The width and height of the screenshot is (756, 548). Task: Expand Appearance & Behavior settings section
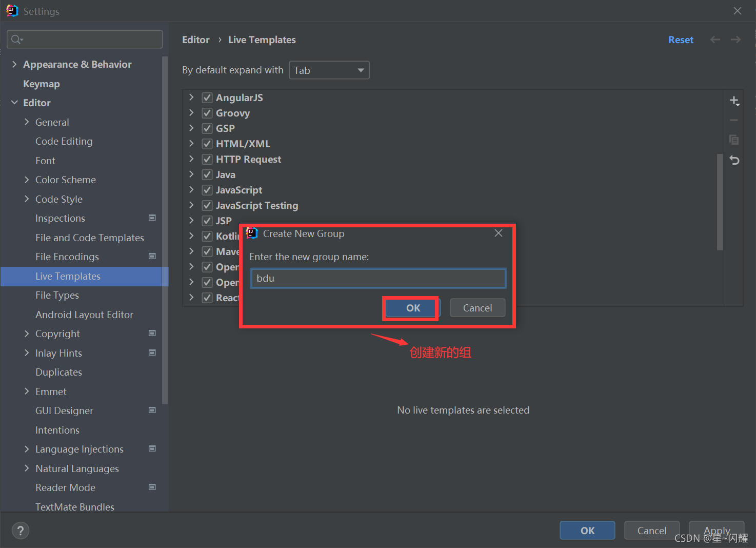14,64
